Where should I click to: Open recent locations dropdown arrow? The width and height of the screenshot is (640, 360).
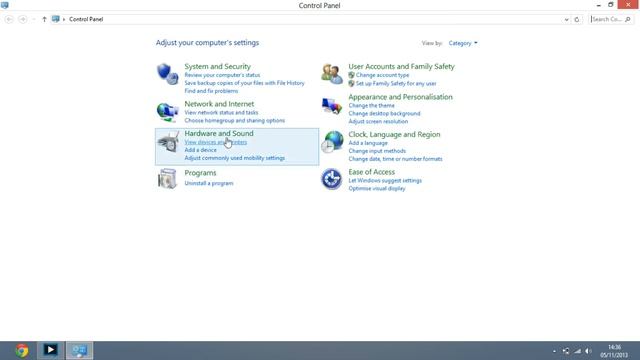click(x=34, y=19)
